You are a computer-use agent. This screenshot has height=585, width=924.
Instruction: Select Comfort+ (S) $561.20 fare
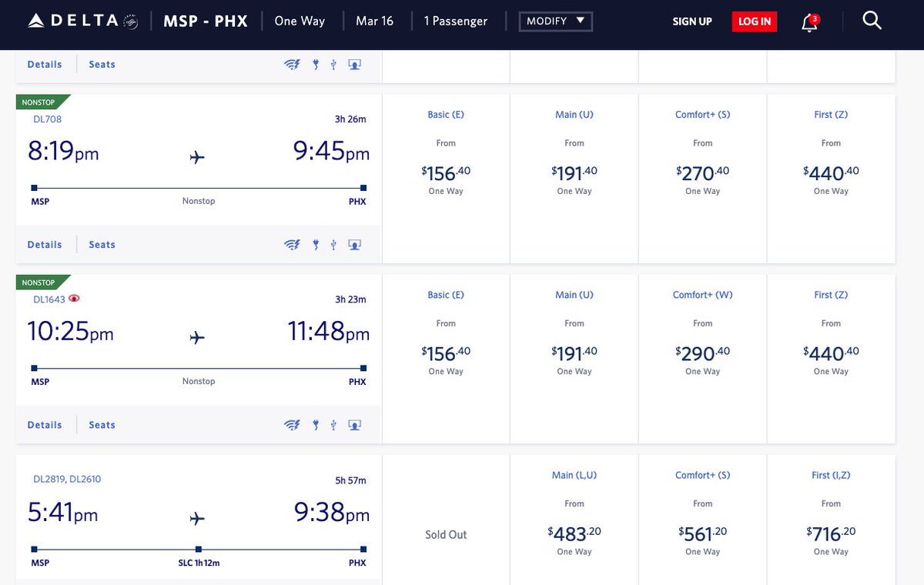(703, 520)
